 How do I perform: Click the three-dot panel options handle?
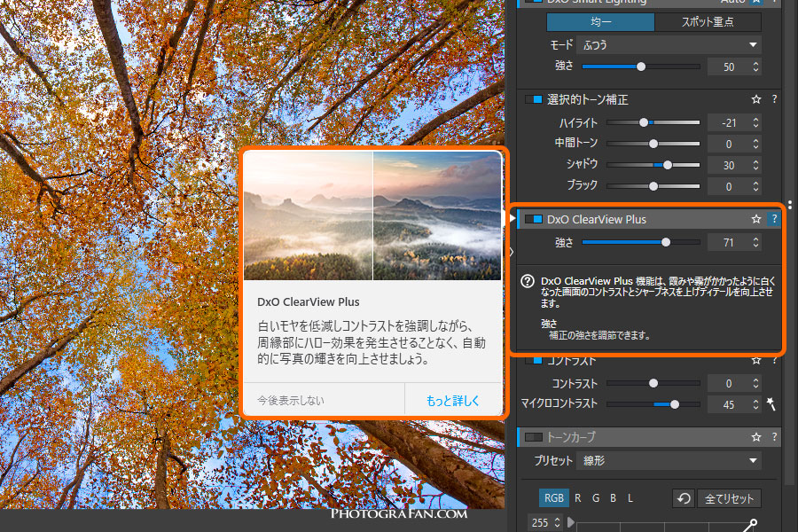point(790,205)
